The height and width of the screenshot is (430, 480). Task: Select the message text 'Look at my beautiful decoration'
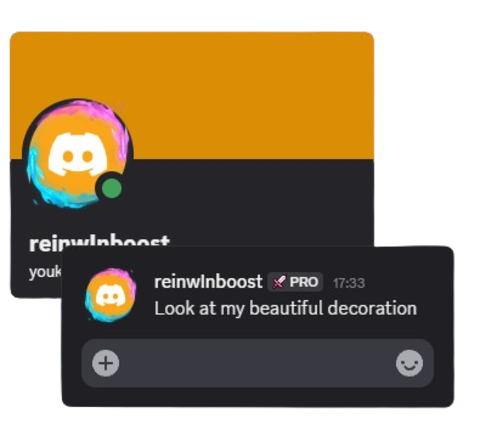[x=285, y=308]
